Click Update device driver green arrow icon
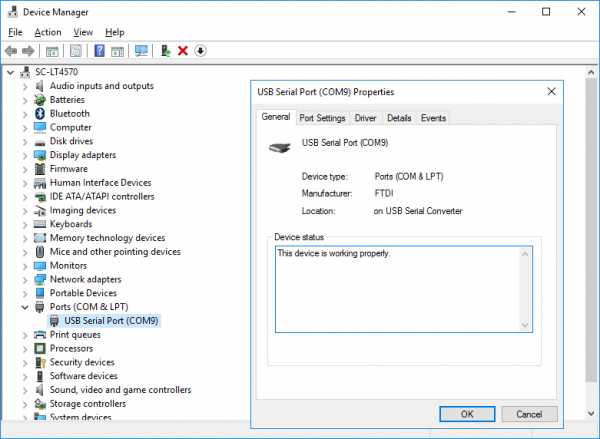Screen dimensions: 600x439 [166, 51]
